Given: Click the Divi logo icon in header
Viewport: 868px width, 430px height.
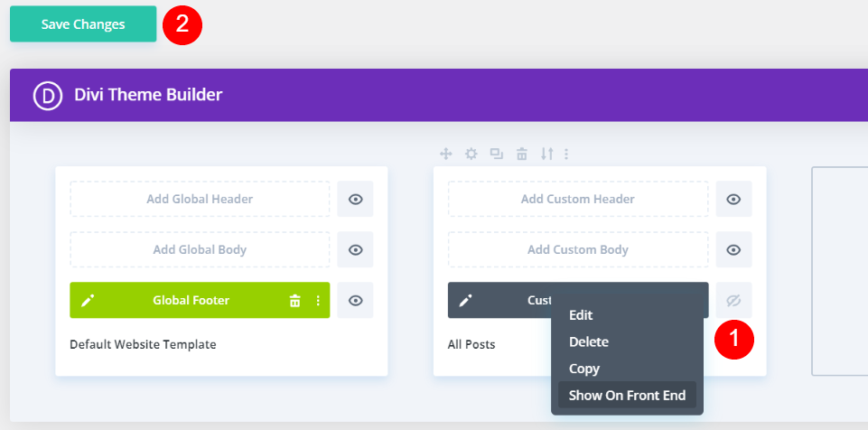Looking at the screenshot, I should pos(47,95).
